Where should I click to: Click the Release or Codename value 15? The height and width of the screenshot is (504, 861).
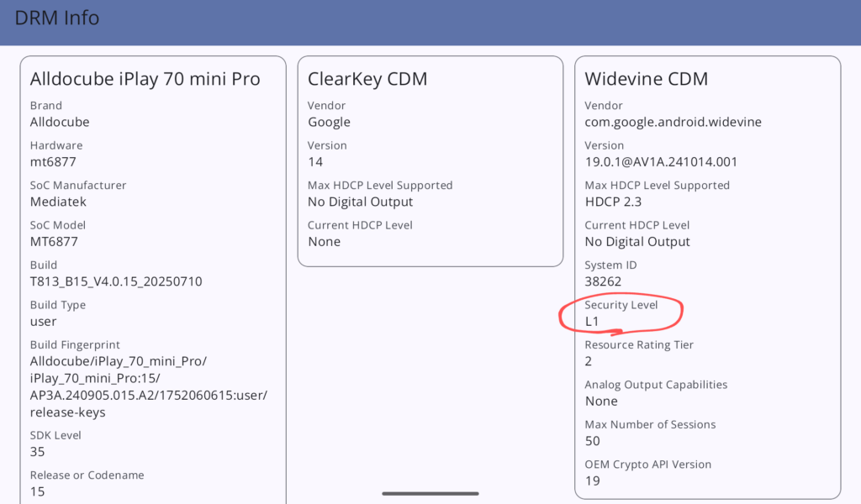[37, 492]
